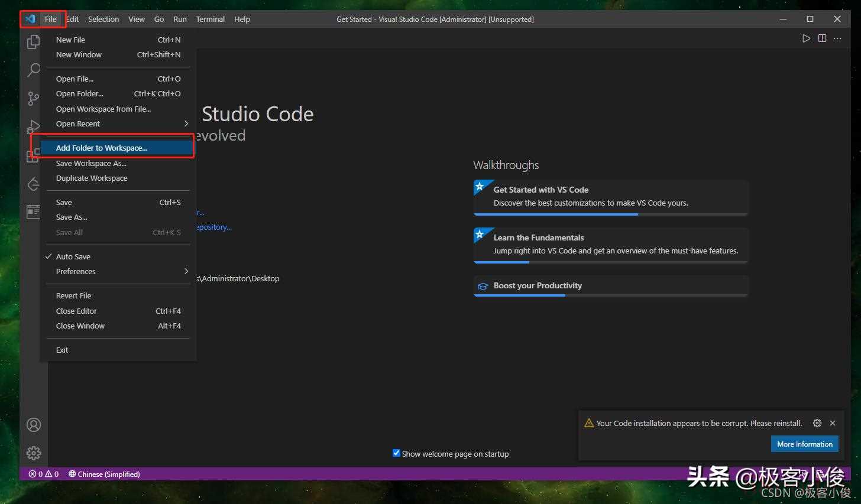Open the File menu
The width and height of the screenshot is (861, 504).
[x=51, y=19]
